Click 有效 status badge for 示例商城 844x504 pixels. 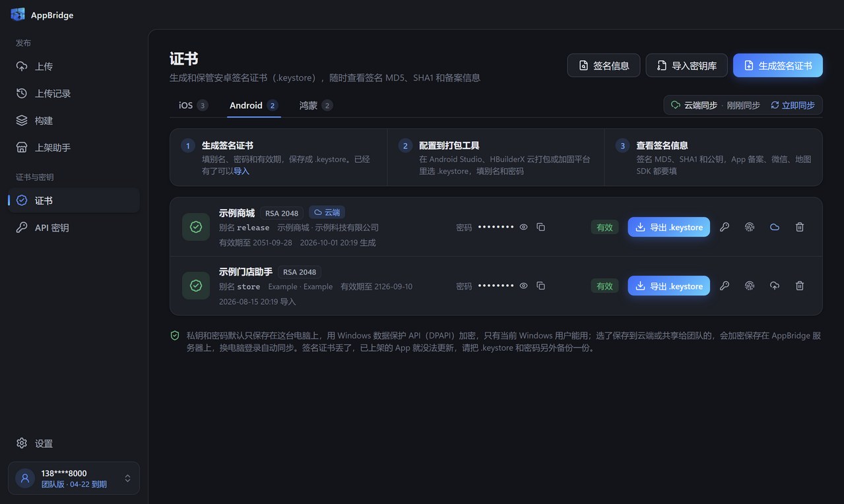pos(604,227)
